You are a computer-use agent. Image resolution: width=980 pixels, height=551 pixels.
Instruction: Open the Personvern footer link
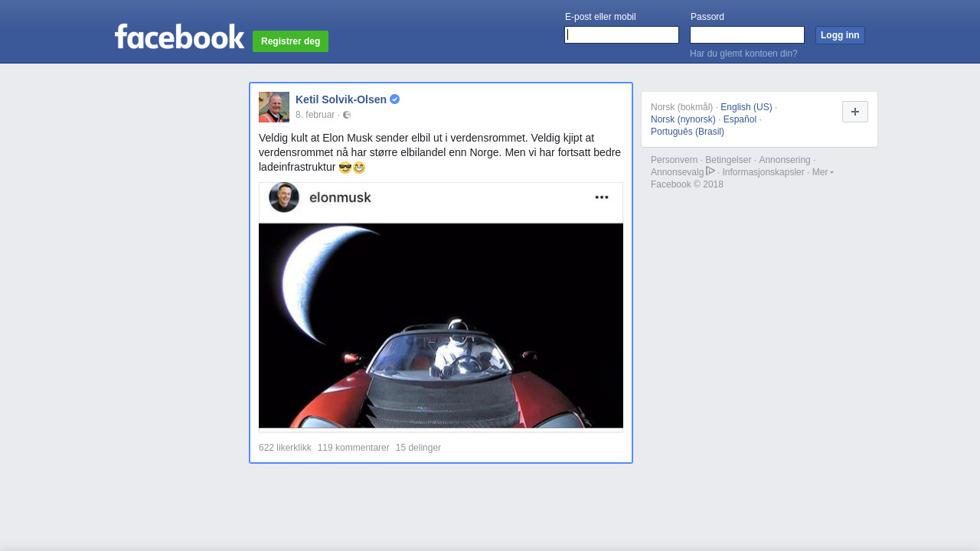tap(674, 160)
